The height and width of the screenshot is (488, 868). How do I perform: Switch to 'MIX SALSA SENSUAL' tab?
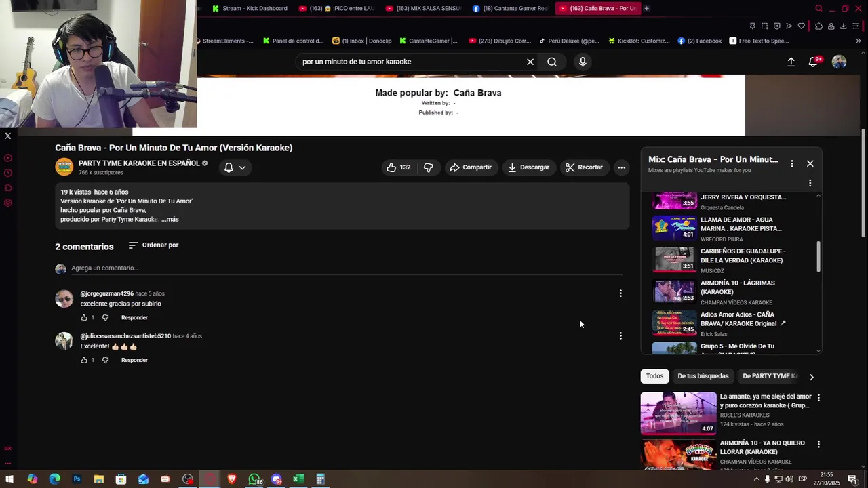[x=424, y=9]
